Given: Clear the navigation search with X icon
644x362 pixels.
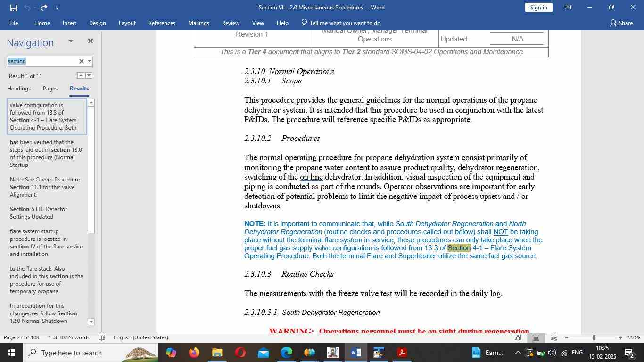Looking at the screenshot, I should click(x=81, y=61).
